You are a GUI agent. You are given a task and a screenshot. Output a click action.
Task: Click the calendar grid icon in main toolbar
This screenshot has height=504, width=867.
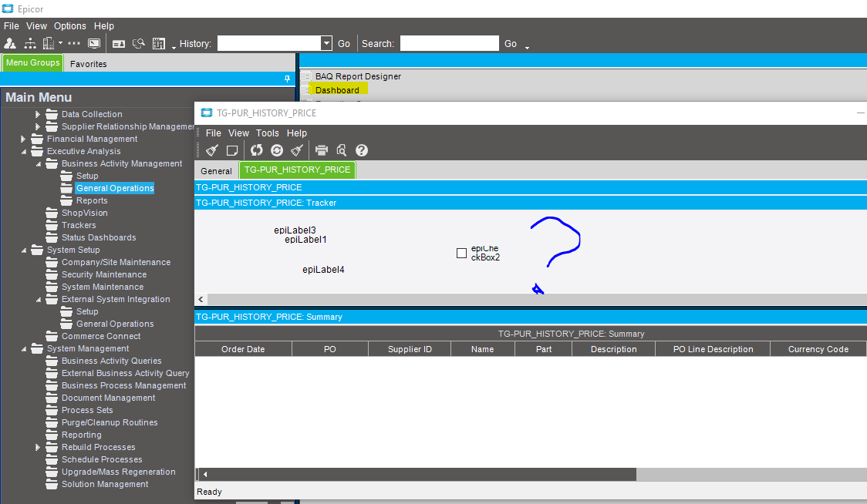159,43
